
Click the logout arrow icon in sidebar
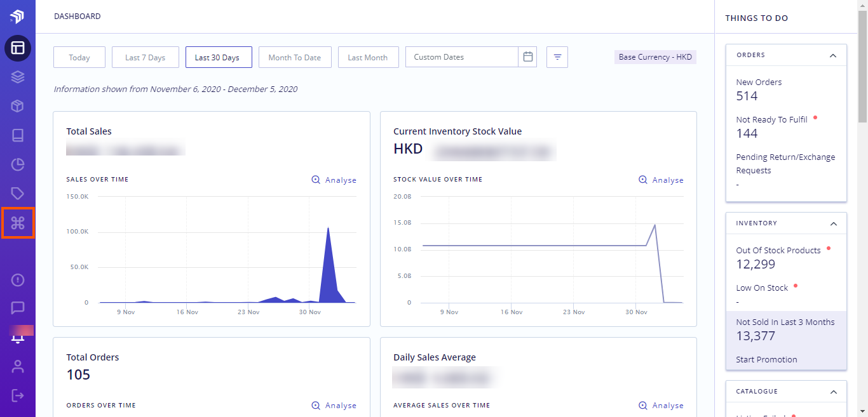(18, 395)
